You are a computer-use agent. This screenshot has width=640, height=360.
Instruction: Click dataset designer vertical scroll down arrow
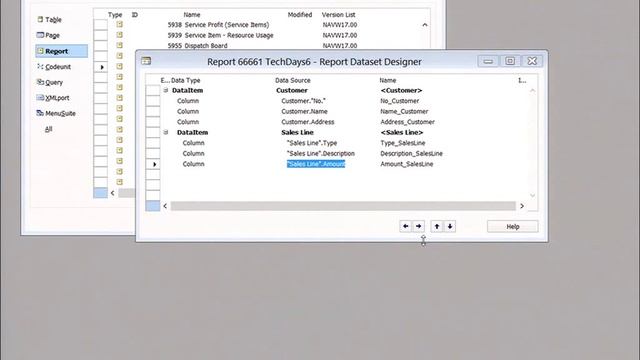(532, 196)
